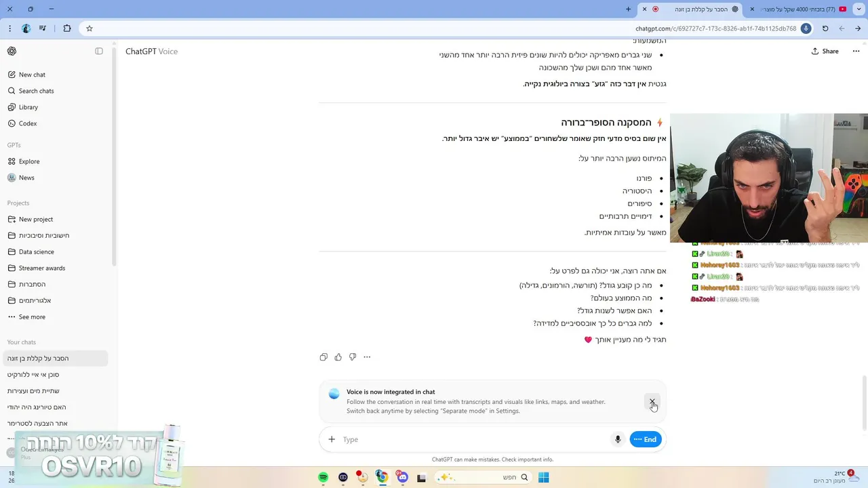The height and width of the screenshot is (488, 868).
Task: Open the plus attachments menu
Action: pos(332,439)
